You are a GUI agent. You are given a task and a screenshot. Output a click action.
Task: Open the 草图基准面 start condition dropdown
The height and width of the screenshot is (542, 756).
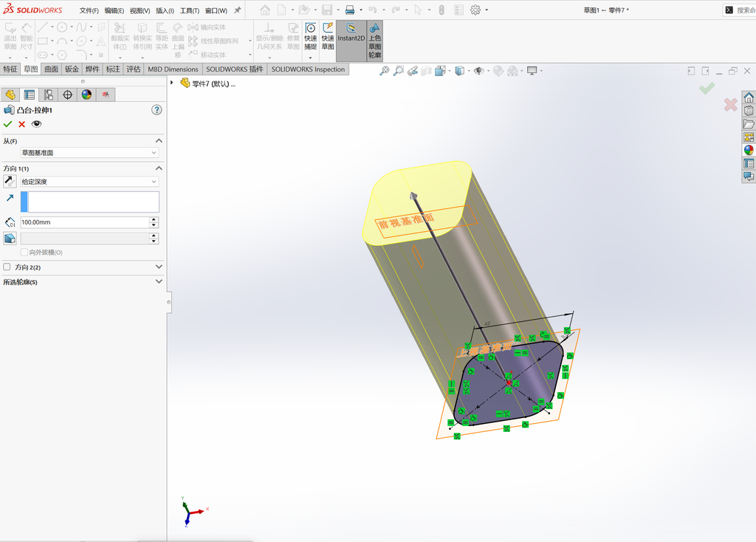coord(89,152)
